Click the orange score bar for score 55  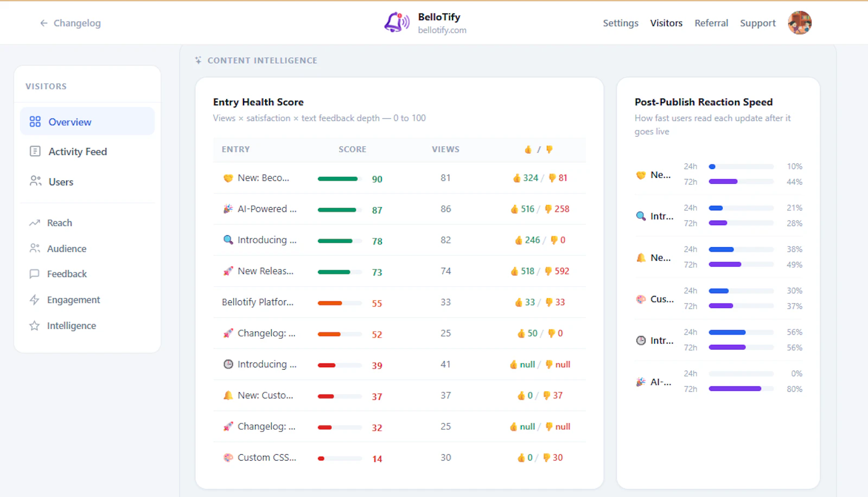340,304
